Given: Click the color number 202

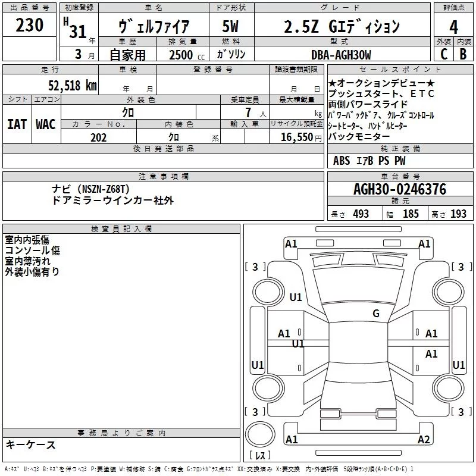Looking at the screenshot, I should 98,137.
